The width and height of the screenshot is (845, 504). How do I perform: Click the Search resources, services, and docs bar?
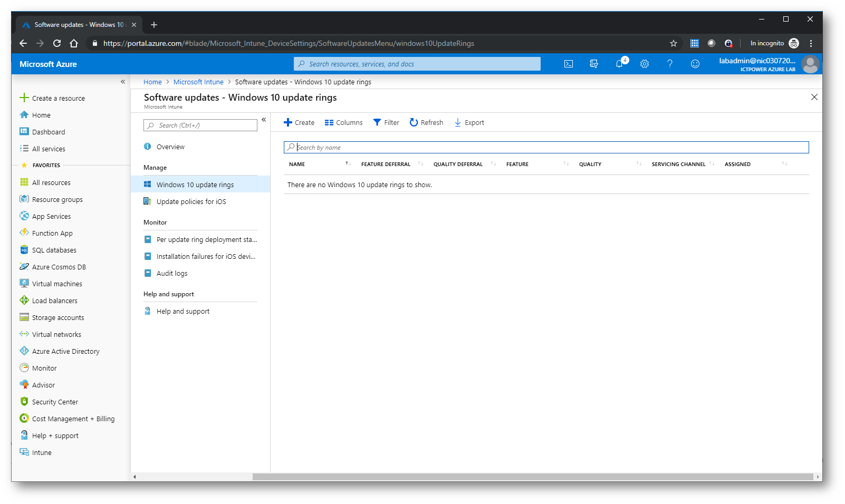pyautogui.click(x=417, y=64)
